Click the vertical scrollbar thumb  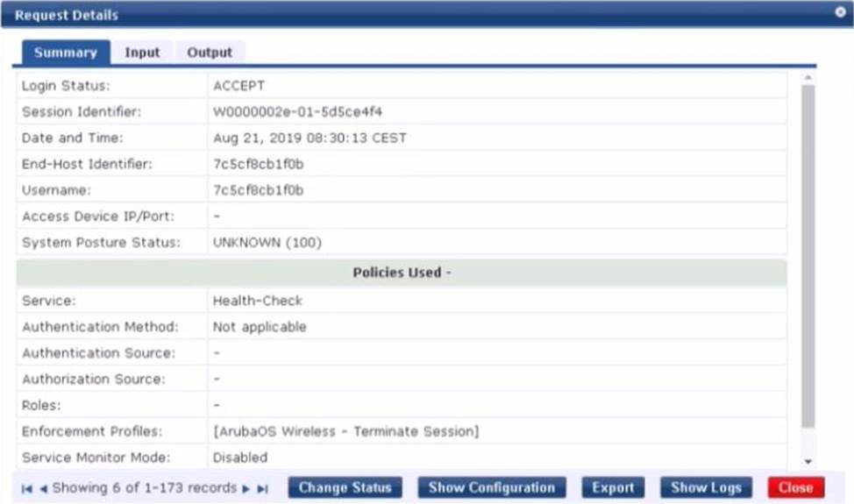[x=808, y=263]
